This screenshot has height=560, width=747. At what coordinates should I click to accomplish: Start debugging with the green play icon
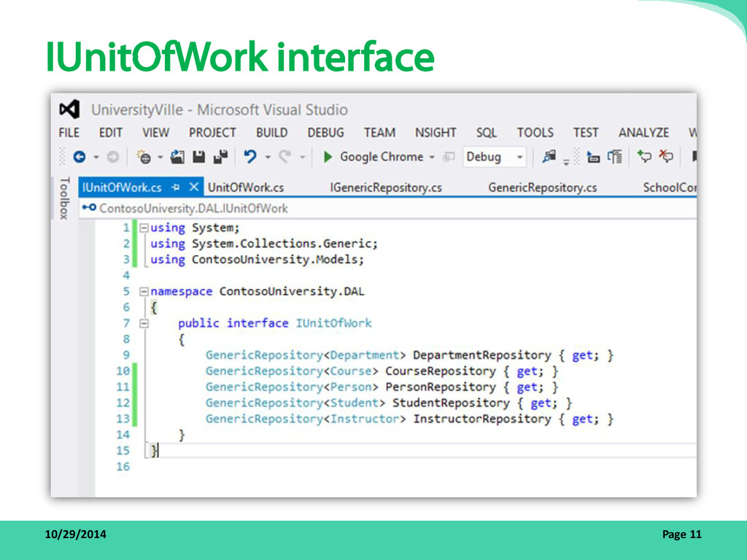(328, 157)
